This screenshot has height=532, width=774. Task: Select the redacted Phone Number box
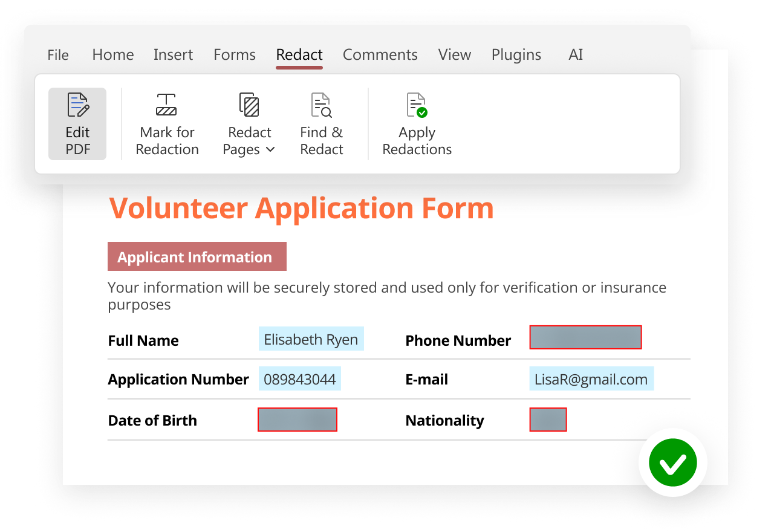click(x=585, y=337)
